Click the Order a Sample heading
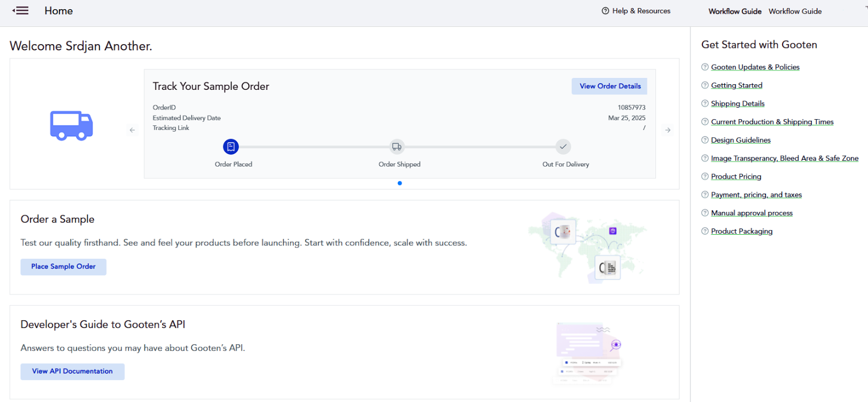The width and height of the screenshot is (868, 402). pos(57,219)
